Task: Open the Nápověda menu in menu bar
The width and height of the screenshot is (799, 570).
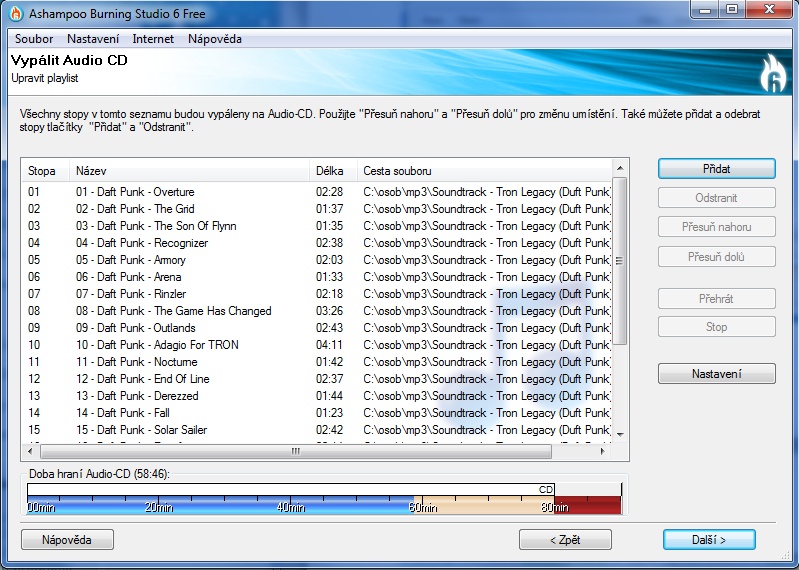Action: [215, 39]
